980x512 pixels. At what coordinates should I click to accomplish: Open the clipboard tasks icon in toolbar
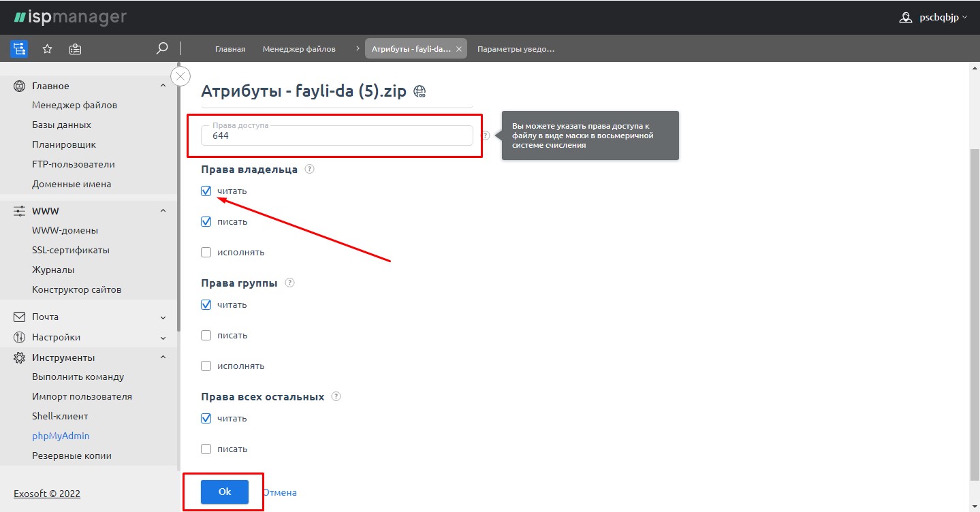point(76,49)
